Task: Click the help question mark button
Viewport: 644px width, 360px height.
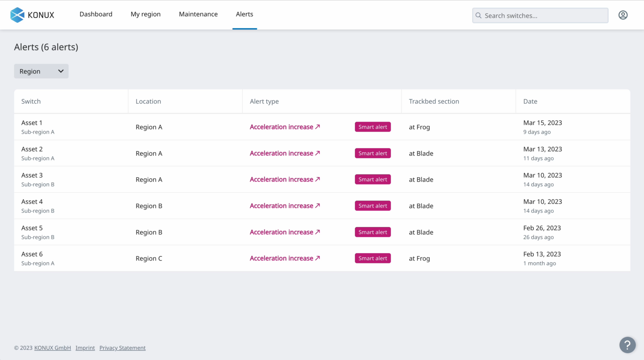Action: click(627, 345)
